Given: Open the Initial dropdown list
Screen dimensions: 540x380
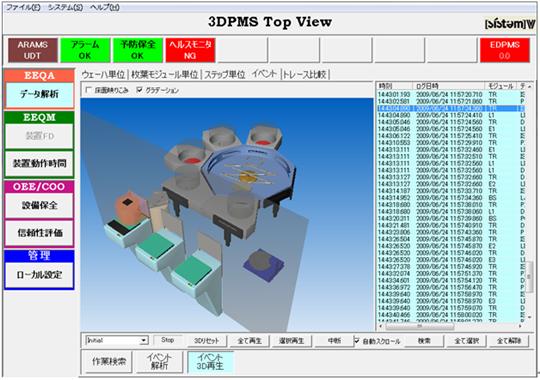Looking at the screenshot, I should tap(144, 341).
